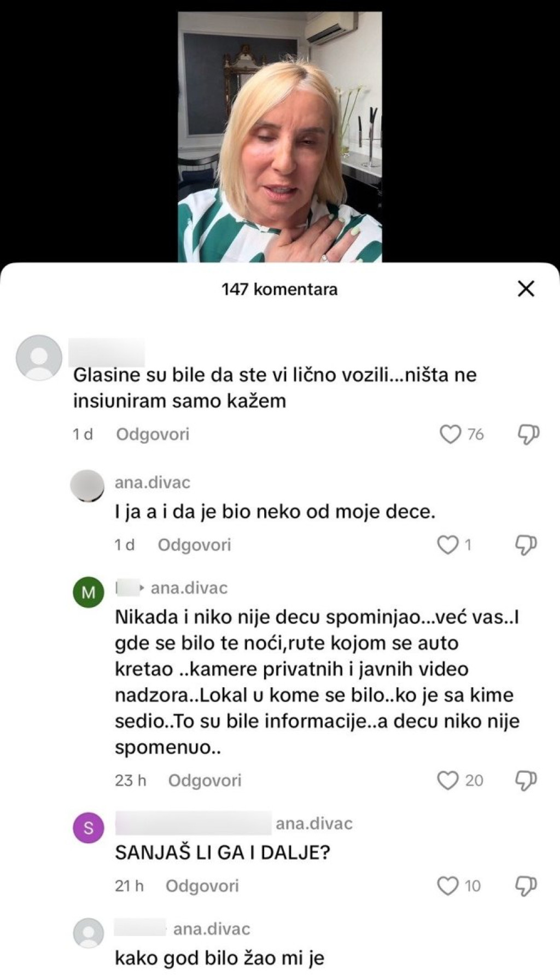Reply to the 1-like ana.divac comment
This screenshot has height=975, width=560.
point(194,545)
